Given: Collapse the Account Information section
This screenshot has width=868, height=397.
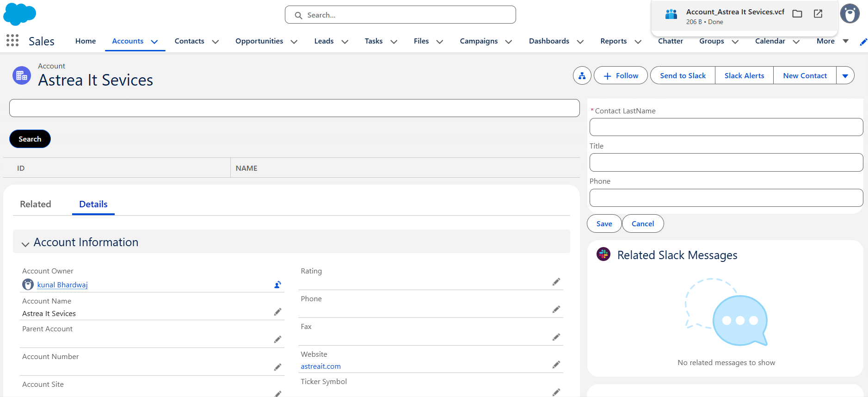Looking at the screenshot, I should click(25, 243).
